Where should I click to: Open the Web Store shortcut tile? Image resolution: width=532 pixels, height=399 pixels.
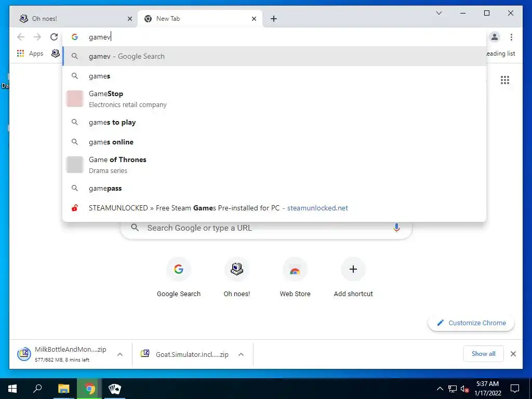pos(295,277)
